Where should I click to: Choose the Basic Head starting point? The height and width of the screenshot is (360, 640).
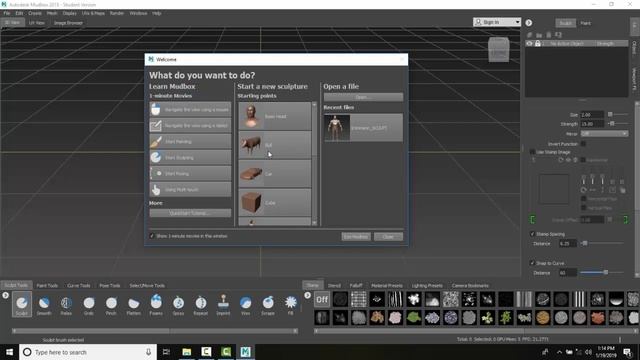pos(275,116)
